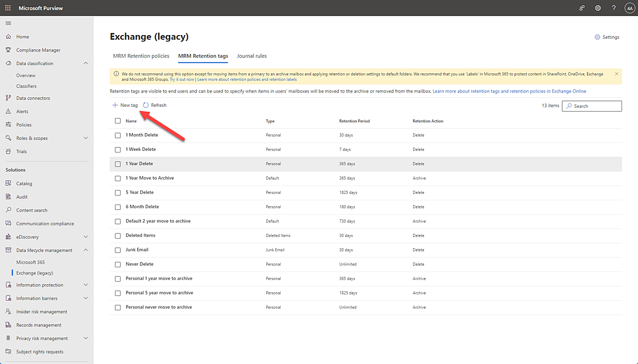638x364 pixels.
Task: Select the MRM Retention tags tab
Action: point(203,56)
